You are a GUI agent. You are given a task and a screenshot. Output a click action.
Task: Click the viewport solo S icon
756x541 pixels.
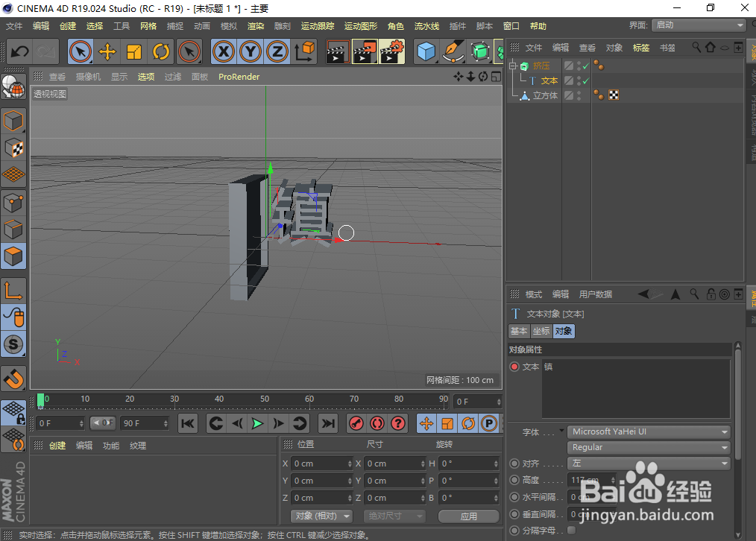click(x=13, y=344)
